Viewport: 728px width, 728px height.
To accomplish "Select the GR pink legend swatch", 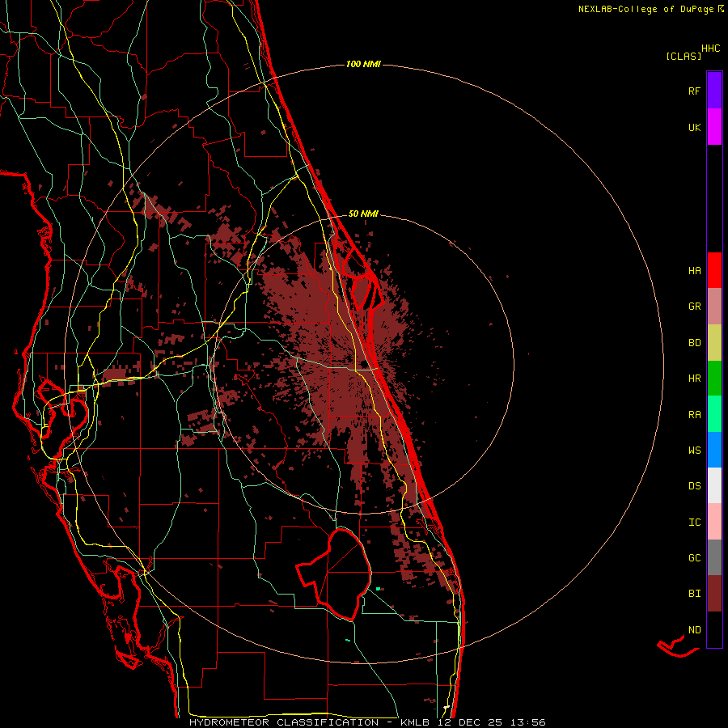I will pos(714,306).
